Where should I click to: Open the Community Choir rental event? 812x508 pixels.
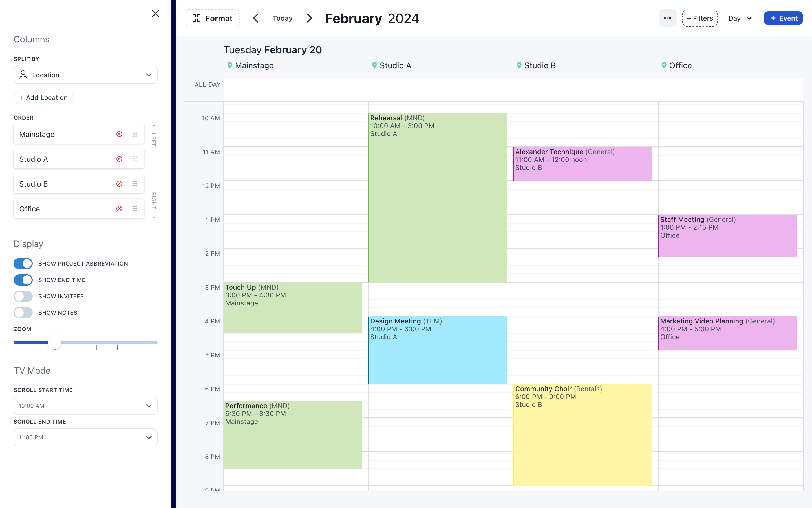point(582,435)
